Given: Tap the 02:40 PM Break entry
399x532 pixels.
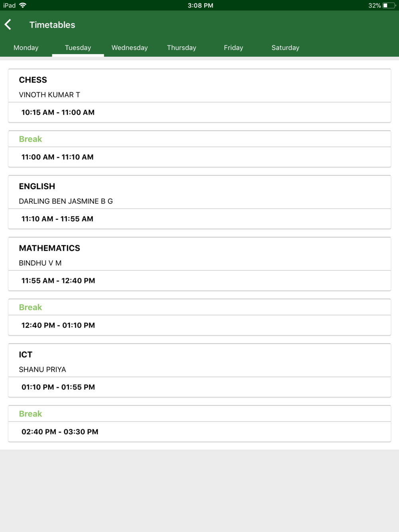Looking at the screenshot, I should (x=199, y=424).
